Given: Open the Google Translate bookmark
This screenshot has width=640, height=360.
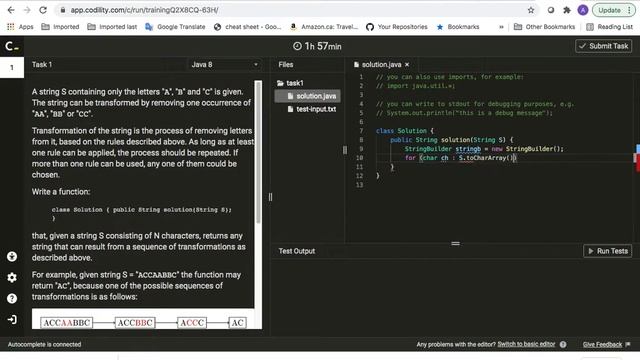Looking at the screenshot, I should tap(175, 27).
